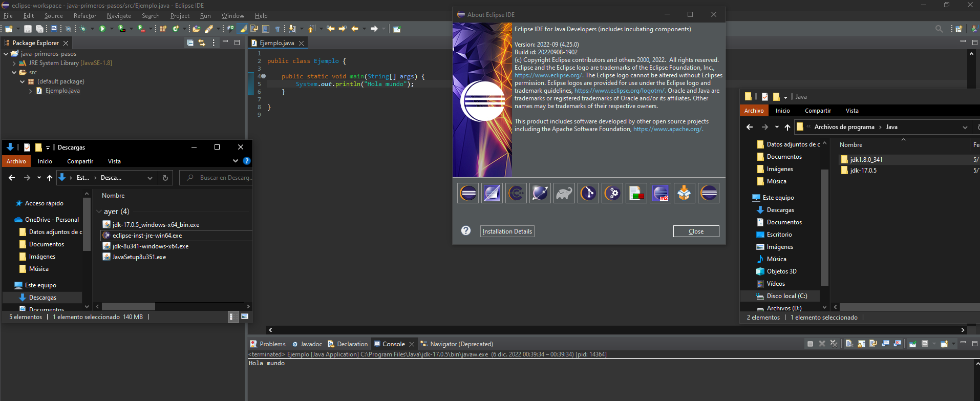Open Compartir tab in Java explorer window
980x401 pixels.
pos(818,111)
